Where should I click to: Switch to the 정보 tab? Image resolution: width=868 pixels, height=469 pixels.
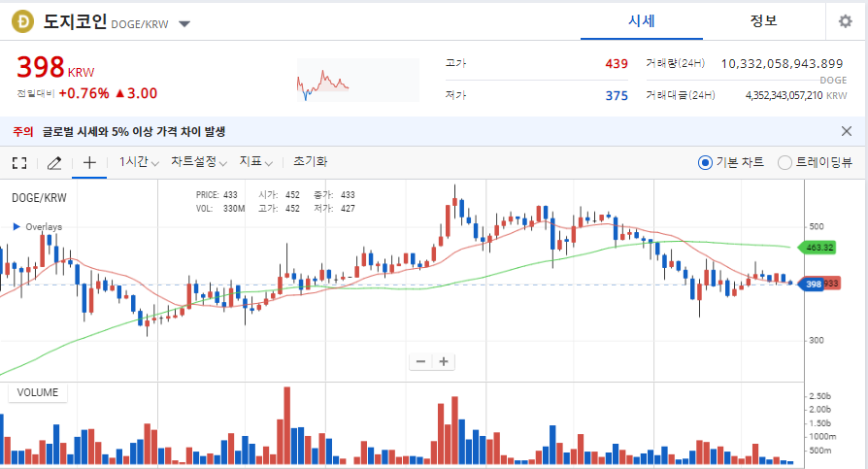763,21
